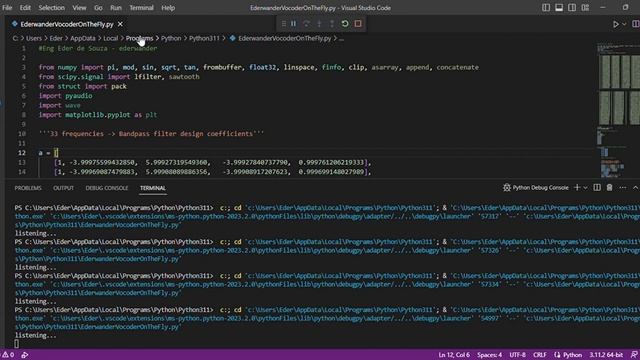Maximize panel with chevron up
The width and height of the screenshot is (640, 360).
(635, 188)
